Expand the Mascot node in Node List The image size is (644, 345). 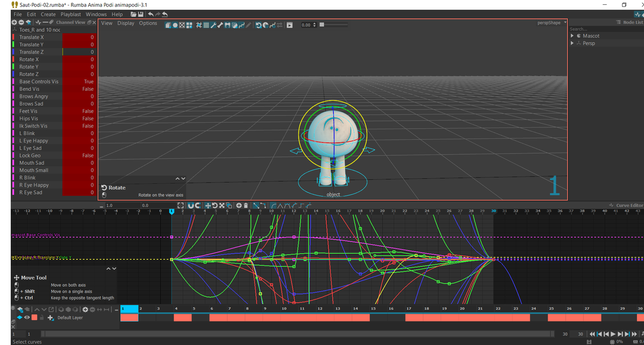(572, 36)
